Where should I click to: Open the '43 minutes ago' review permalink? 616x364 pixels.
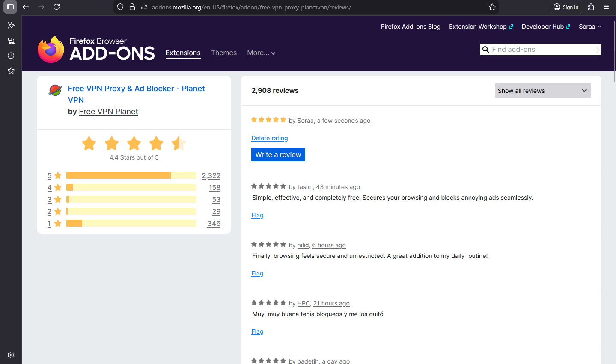click(x=338, y=187)
